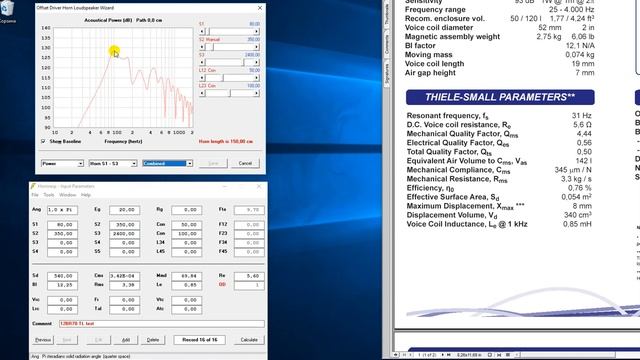This screenshot has height=360, width=640.
Task: Open the Tools menu in Hornresp
Action: point(49,195)
